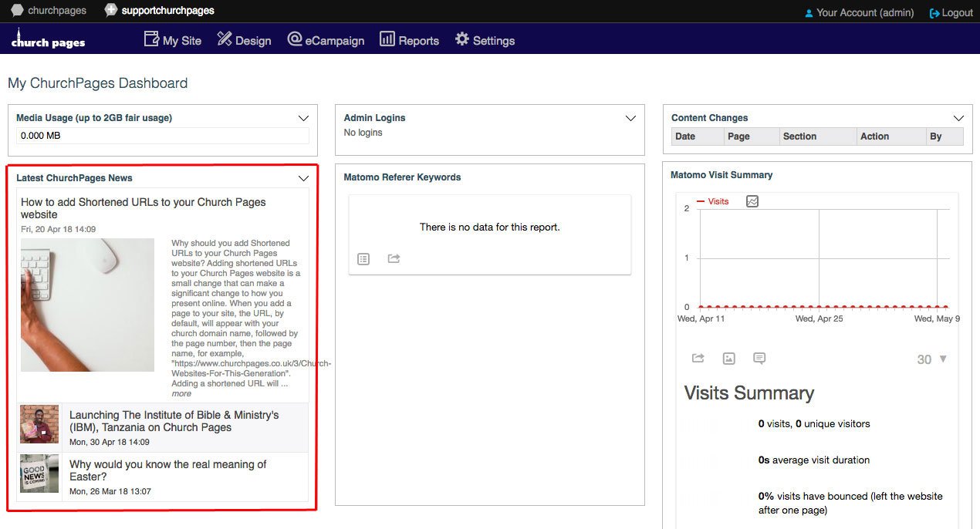Open the period dropdown showing 30
The height and width of the screenshot is (529, 980).
pyautogui.click(x=931, y=359)
